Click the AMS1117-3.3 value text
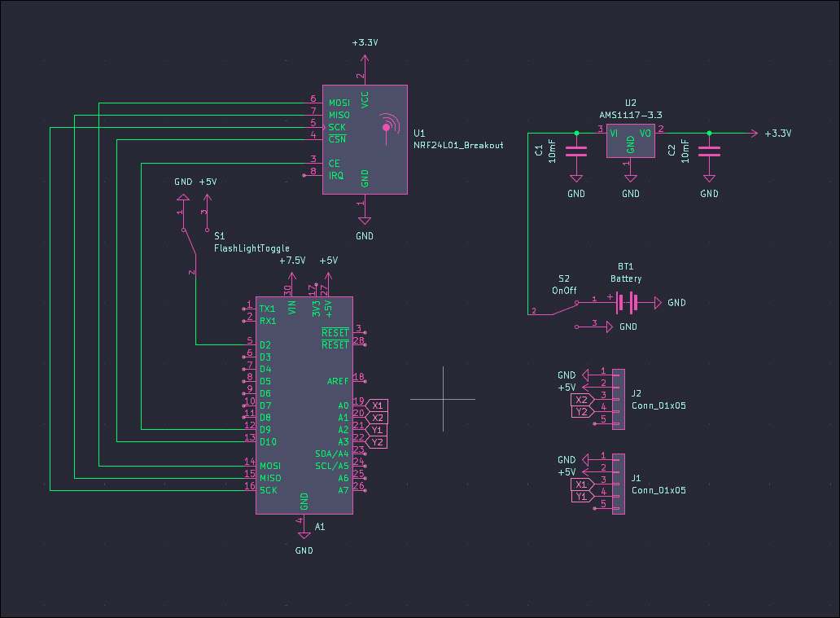 pos(631,116)
